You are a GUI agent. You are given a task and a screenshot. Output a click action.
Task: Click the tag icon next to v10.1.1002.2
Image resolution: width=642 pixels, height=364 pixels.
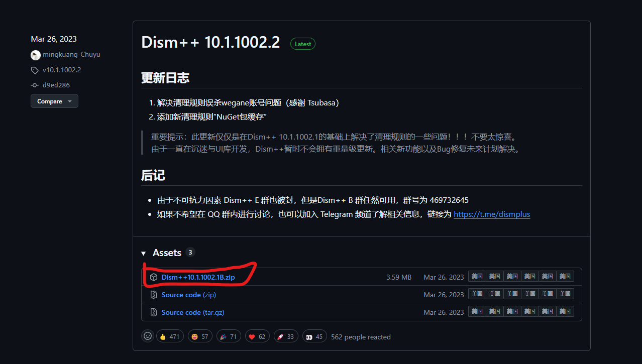(x=35, y=70)
